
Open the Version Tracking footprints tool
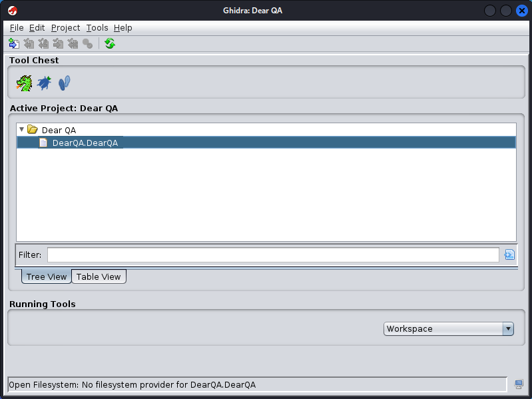pos(64,83)
